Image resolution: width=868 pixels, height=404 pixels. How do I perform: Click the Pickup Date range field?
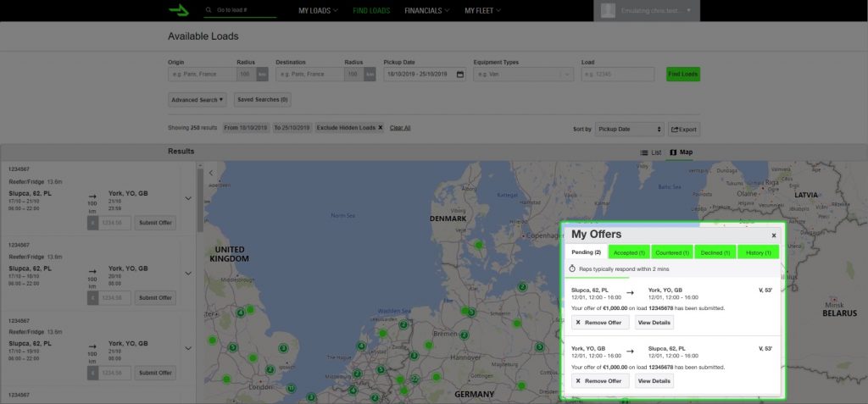click(425, 75)
